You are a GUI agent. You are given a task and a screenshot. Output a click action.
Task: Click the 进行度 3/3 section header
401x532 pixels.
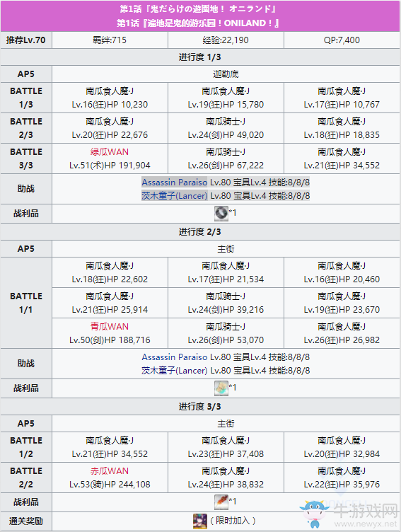pyautogui.click(x=200, y=407)
